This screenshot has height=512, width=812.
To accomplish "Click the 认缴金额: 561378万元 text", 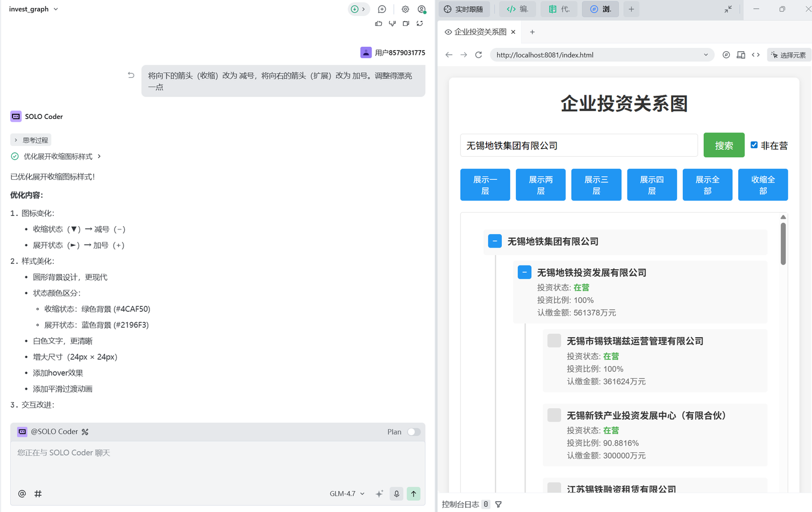I will (576, 312).
